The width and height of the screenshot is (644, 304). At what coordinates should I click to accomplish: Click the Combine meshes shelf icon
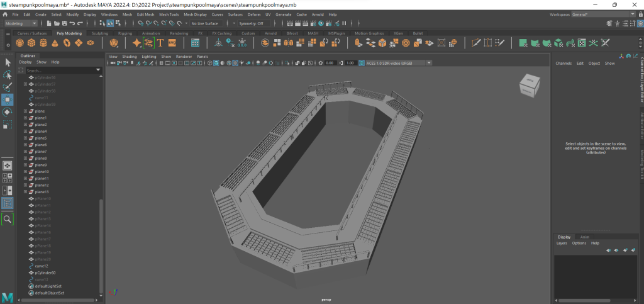coord(265,43)
